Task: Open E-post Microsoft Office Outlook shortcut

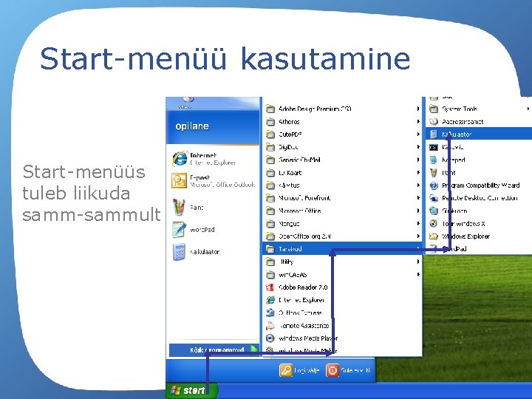Action: click(212, 181)
